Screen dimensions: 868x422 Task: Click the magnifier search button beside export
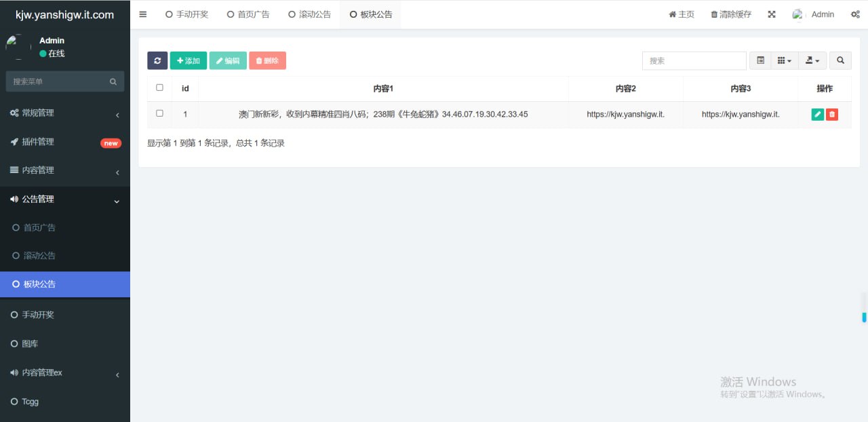[x=840, y=60]
